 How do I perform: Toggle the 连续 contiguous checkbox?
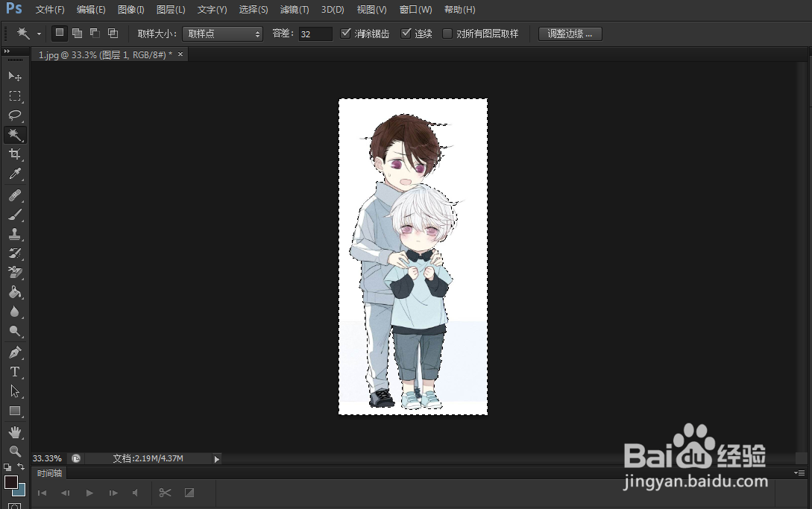(406, 33)
